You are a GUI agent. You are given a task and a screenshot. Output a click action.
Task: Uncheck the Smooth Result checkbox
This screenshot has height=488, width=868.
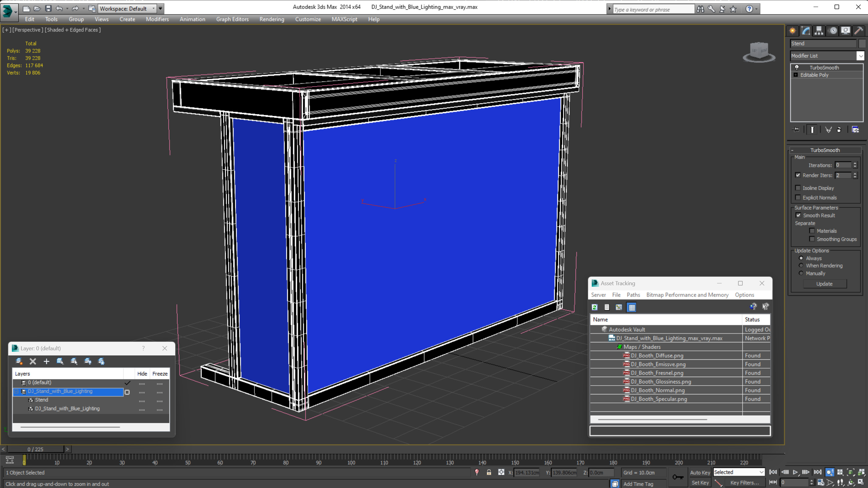pos(798,215)
